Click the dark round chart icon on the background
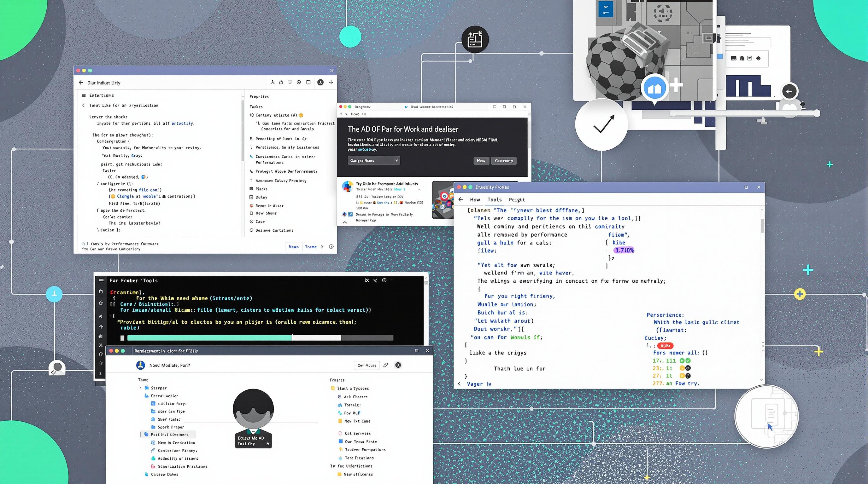 pyautogui.click(x=475, y=39)
